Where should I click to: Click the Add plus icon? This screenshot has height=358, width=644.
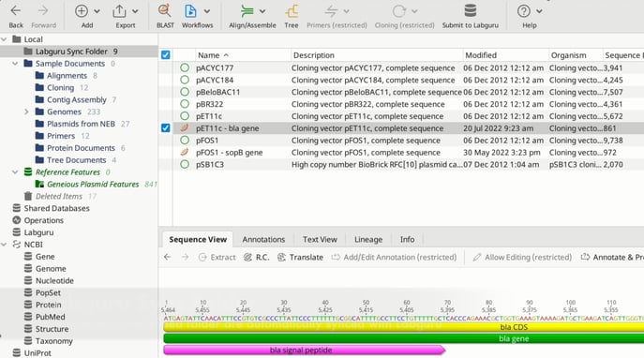pyautogui.click(x=82, y=11)
